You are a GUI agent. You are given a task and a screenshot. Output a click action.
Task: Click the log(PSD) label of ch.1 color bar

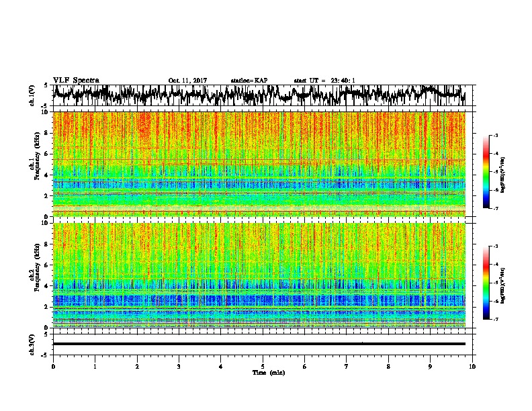[503, 175]
